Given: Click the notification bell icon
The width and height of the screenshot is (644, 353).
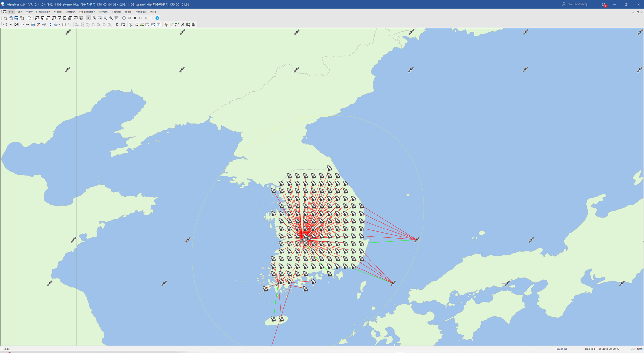Looking at the screenshot, I should click(603, 4).
